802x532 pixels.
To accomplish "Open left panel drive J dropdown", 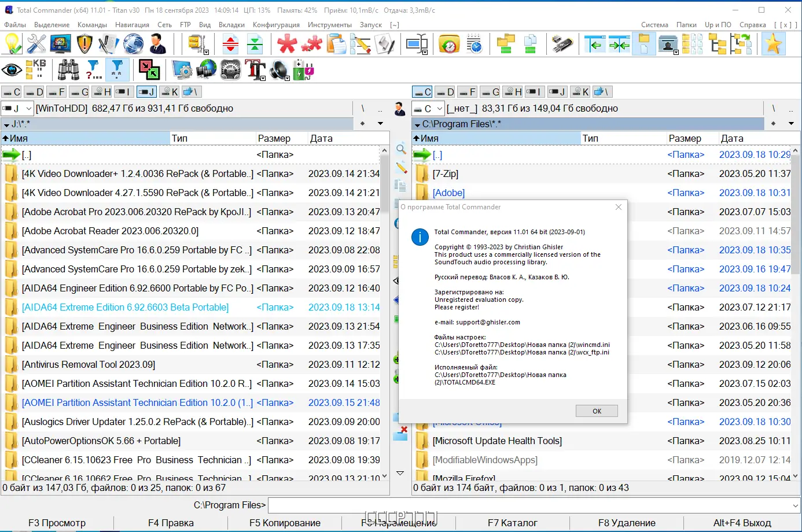I will tap(29, 108).
